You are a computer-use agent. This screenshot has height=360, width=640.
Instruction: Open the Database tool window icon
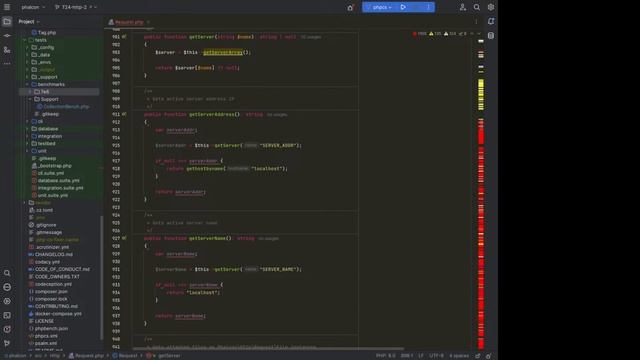(491, 36)
